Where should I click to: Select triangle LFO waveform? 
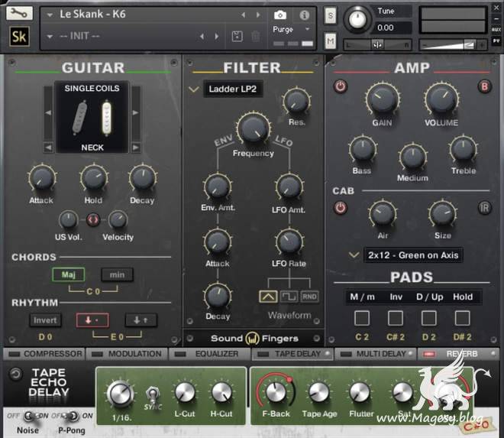268,297
